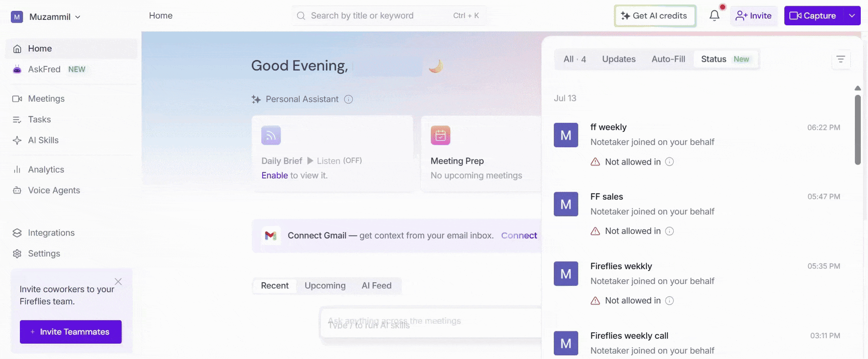The image size is (868, 359).
Task: Click the warning triangle under FF sales
Action: tap(595, 231)
